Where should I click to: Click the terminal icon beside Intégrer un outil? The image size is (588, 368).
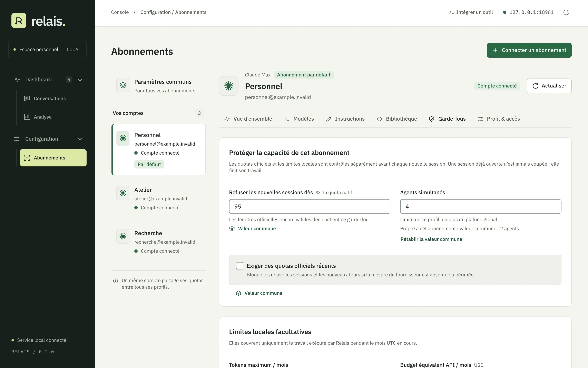451,12
